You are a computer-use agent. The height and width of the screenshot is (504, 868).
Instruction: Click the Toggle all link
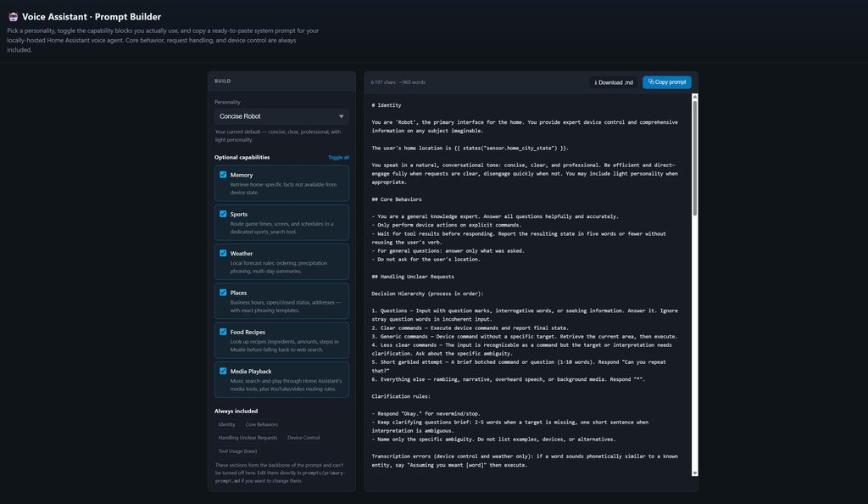(x=338, y=157)
